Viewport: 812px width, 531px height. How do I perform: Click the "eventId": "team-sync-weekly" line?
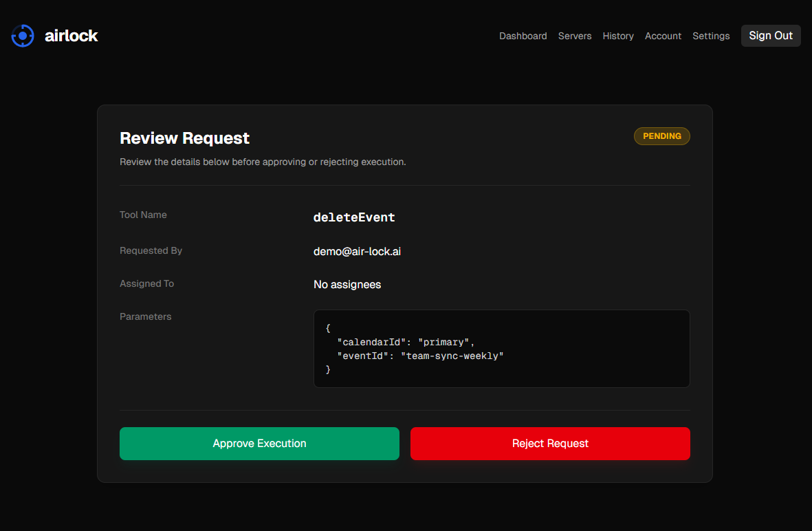pos(421,356)
